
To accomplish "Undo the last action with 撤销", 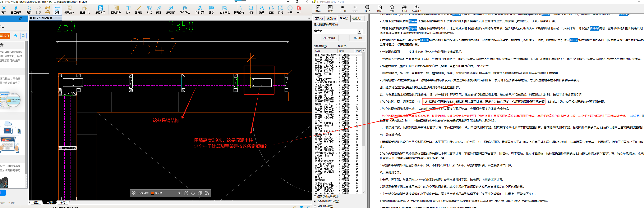I will (29, 10).
